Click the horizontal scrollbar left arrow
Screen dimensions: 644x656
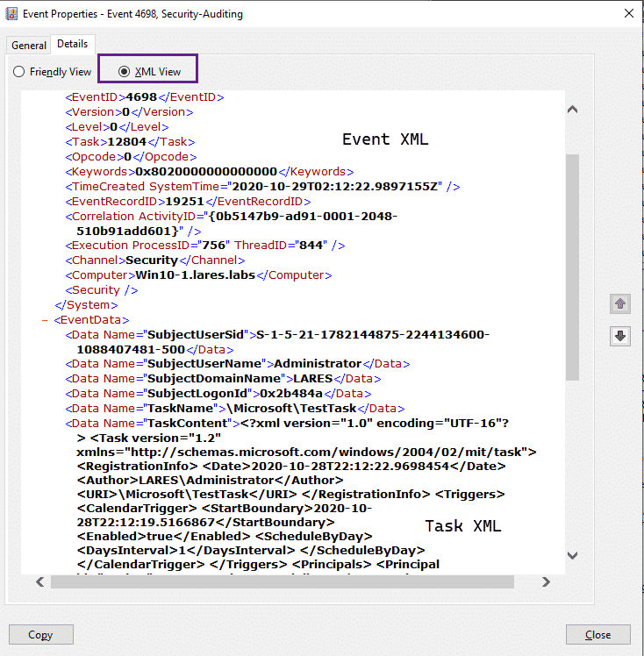(x=40, y=582)
